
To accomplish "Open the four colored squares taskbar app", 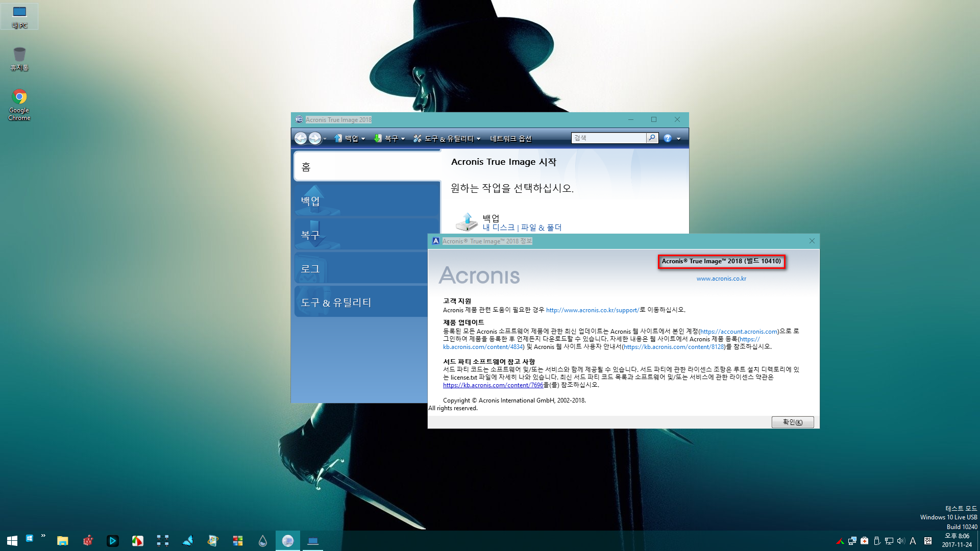I will pos(238,541).
